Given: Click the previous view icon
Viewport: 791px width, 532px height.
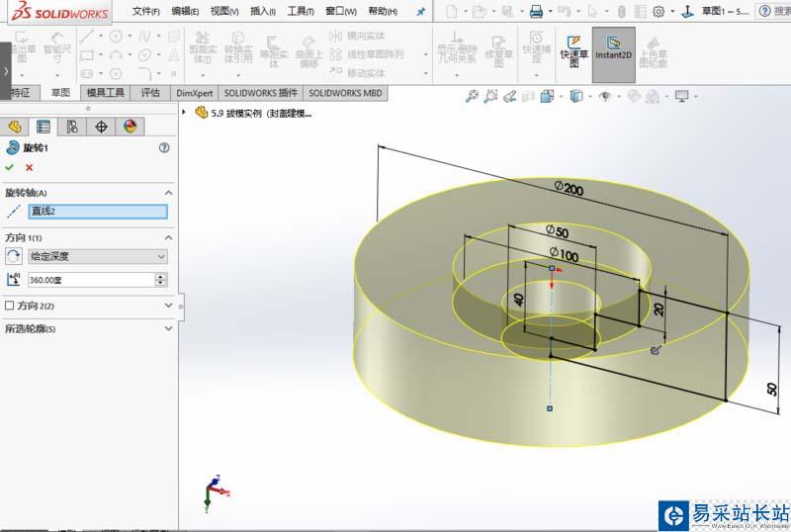Looking at the screenshot, I should (509, 96).
